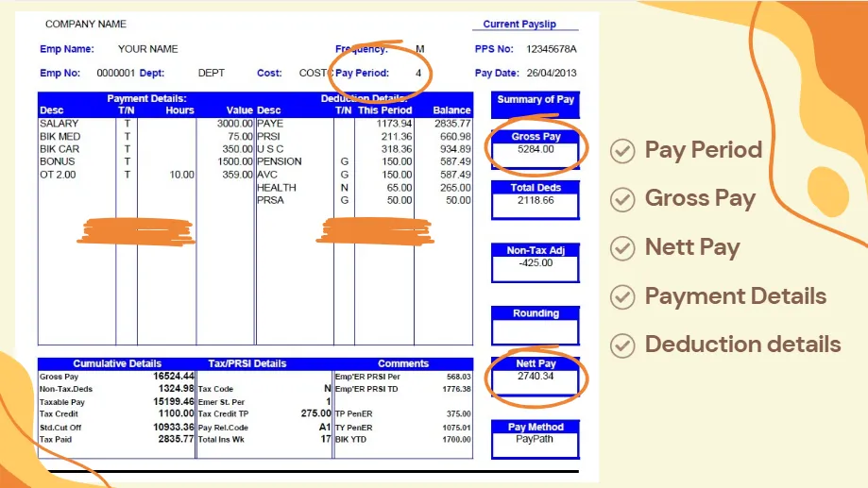Screen dimensions: 868x488
Task: Select the Gross Pay 5284.00 summary box
Action: [536, 149]
